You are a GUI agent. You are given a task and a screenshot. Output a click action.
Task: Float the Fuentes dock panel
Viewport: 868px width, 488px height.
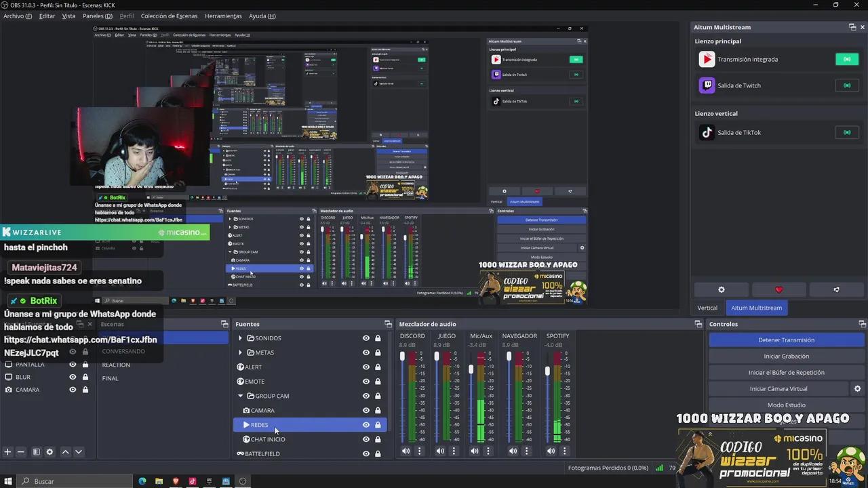[x=388, y=324]
